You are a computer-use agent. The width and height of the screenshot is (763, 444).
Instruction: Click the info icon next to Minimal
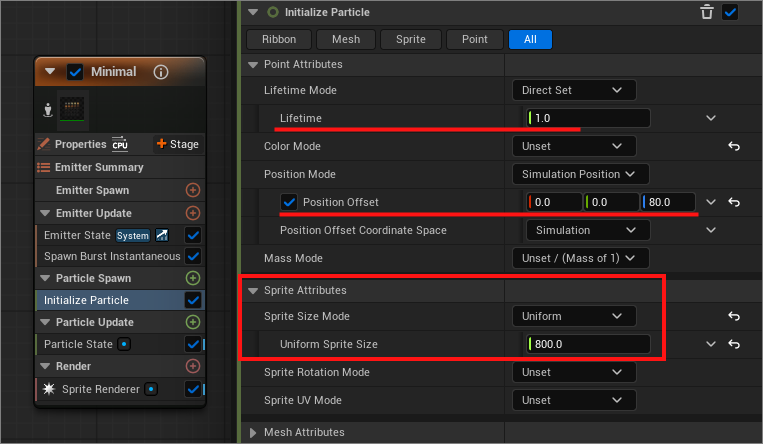tap(161, 72)
